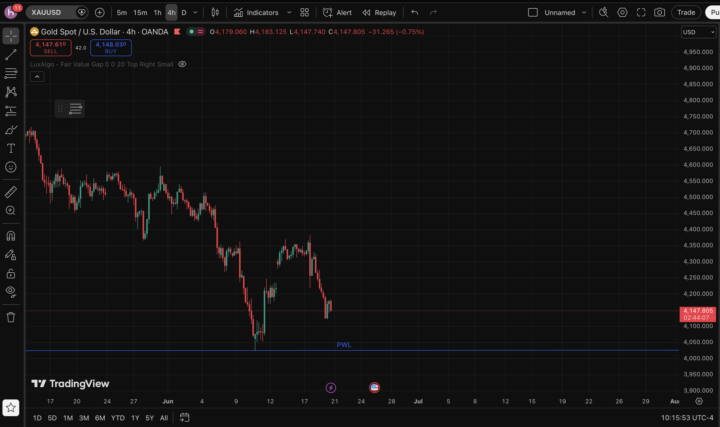
Task: Select the crosshair cursor tool
Action: (x=11, y=36)
